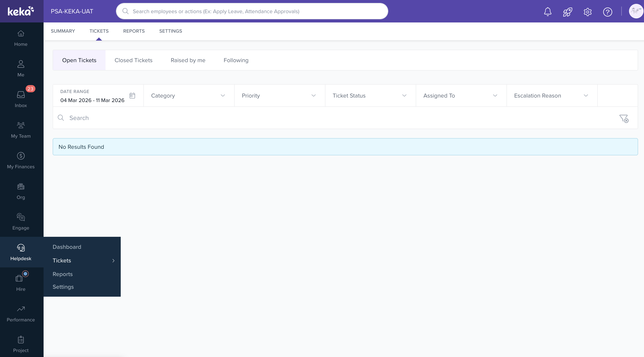Click the clear filters funnel icon
644x357 pixels.
pos(624,118)
